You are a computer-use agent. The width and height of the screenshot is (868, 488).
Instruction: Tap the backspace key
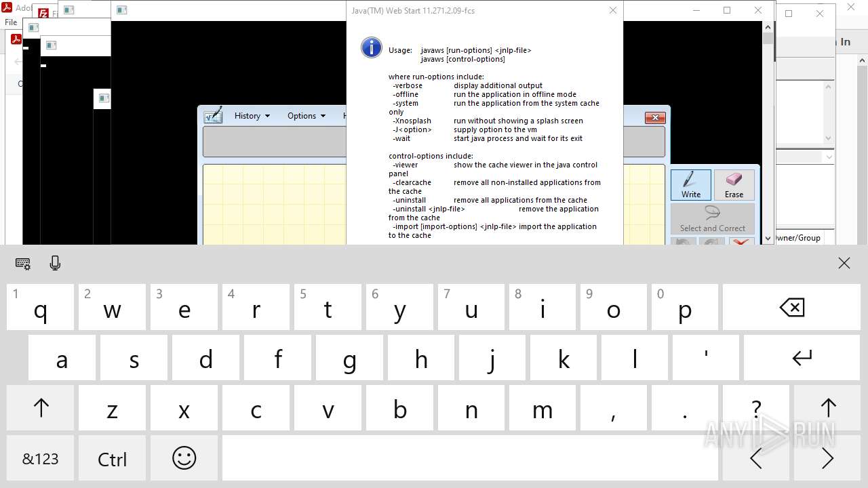791,307
